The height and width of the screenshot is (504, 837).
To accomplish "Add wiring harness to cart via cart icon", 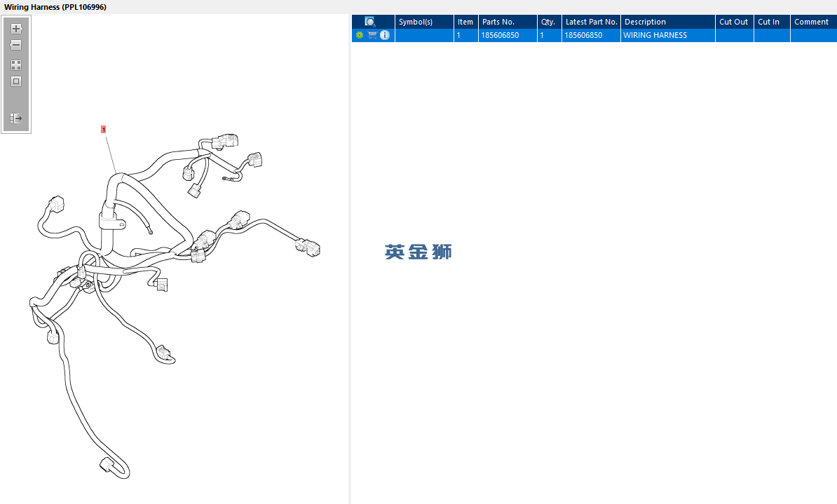I will pos(372,35).
